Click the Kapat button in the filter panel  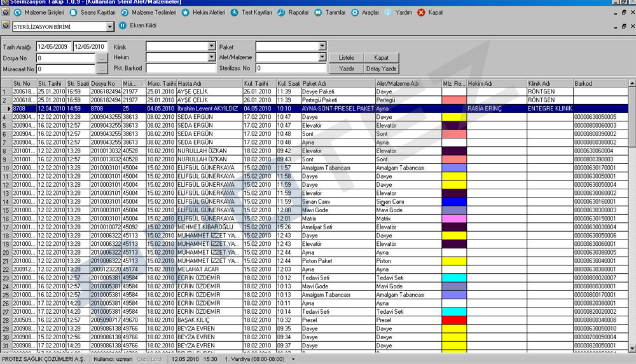click(x=381, y=58)
